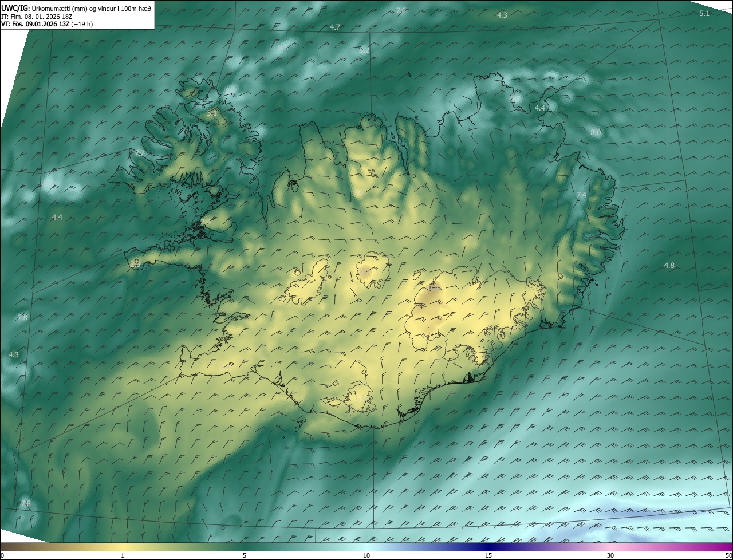The image size is (733, 560).
Task: Click the '4.7' precipitation value label
Action: 335,27
